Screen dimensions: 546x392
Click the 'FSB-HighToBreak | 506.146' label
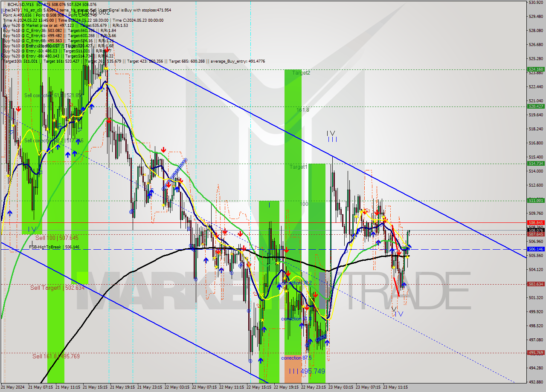tap(54, 247)
